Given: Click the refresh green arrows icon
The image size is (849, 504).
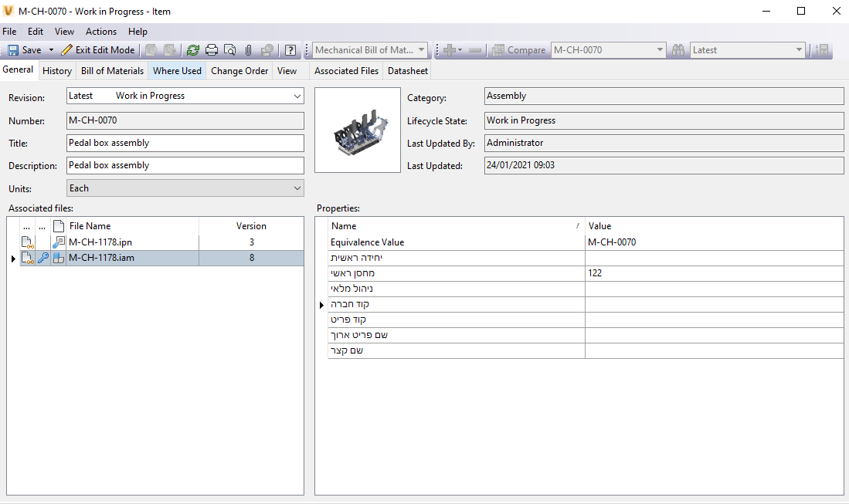Looking at the screenshot, I should [193, 50].
